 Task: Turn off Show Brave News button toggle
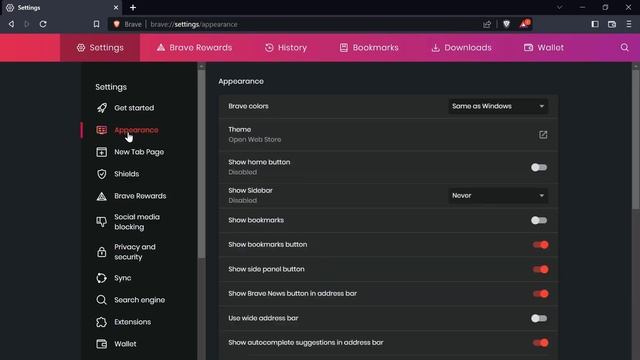[540, 294]
